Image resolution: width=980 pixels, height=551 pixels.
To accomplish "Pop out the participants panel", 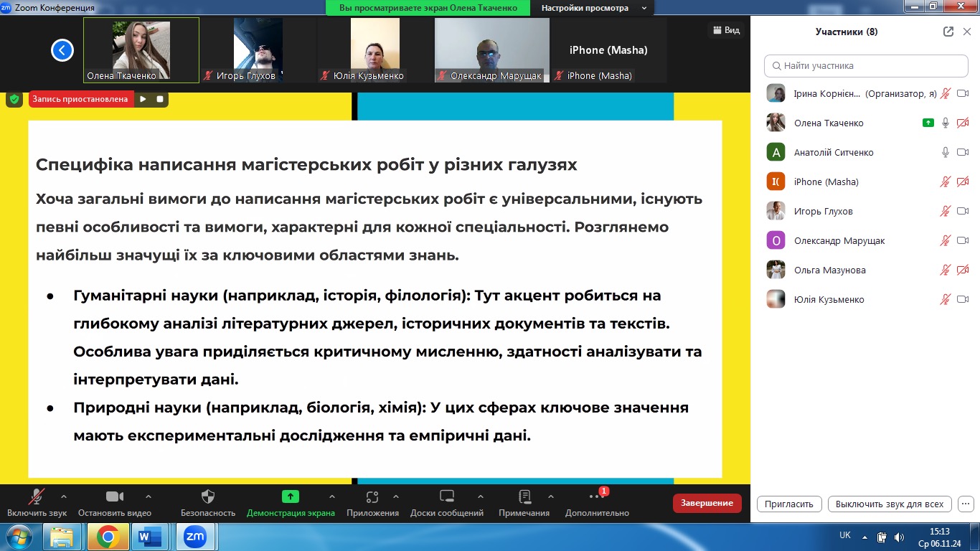I will click(x=948, y=32).
